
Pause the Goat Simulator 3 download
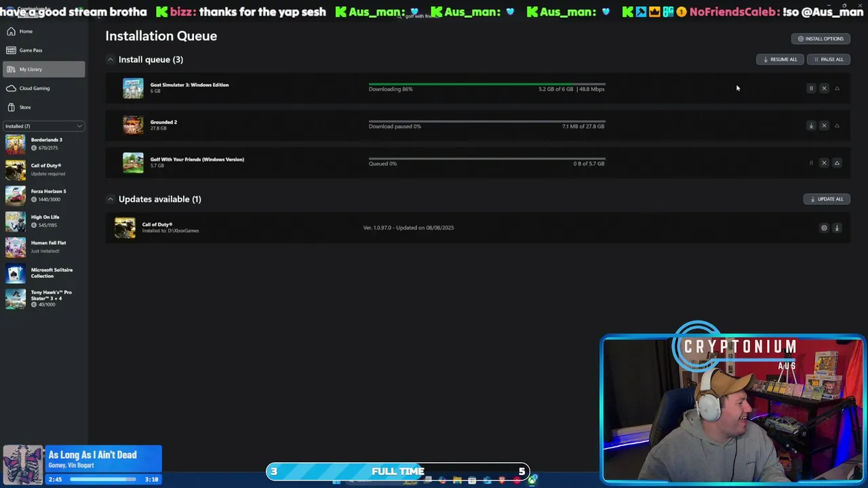pyautogui.click(x=811, y=88)
